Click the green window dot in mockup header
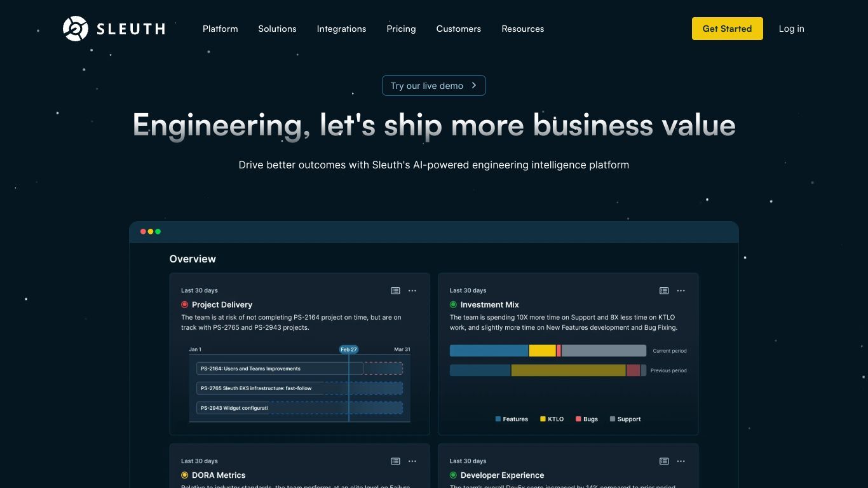 point(158,232)
